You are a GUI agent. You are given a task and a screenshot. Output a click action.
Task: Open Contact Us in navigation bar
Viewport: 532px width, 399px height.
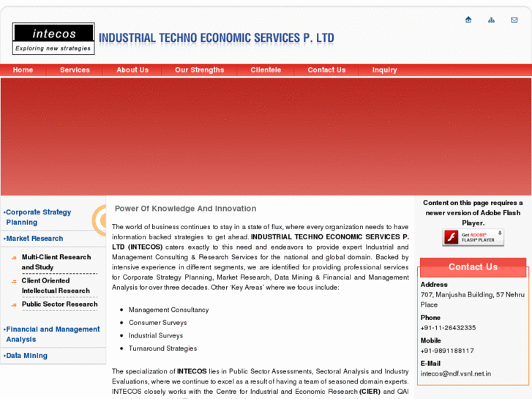click(326, 70)
